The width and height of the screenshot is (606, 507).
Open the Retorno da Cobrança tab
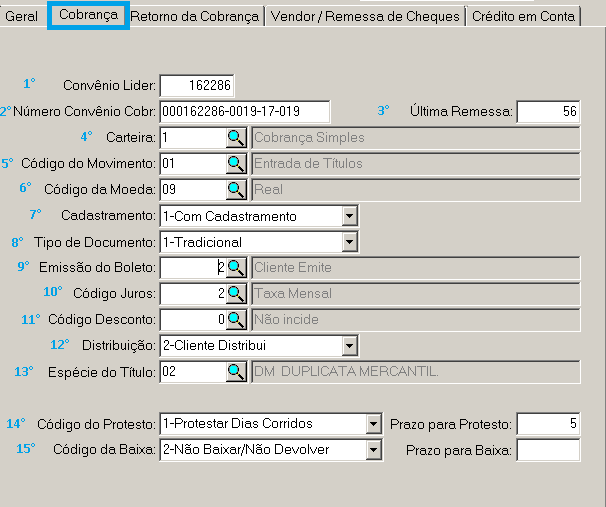196,16
